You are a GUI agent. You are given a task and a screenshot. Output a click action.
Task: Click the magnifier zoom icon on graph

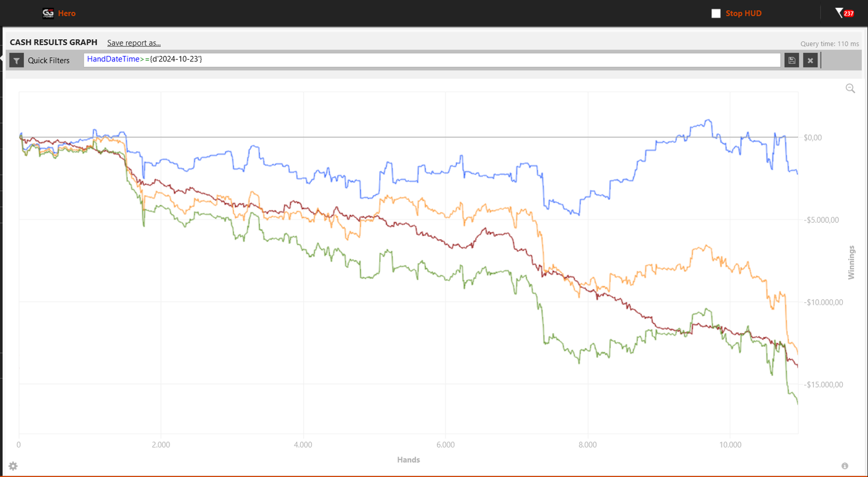pyautogui.click(x=851, y=89)
